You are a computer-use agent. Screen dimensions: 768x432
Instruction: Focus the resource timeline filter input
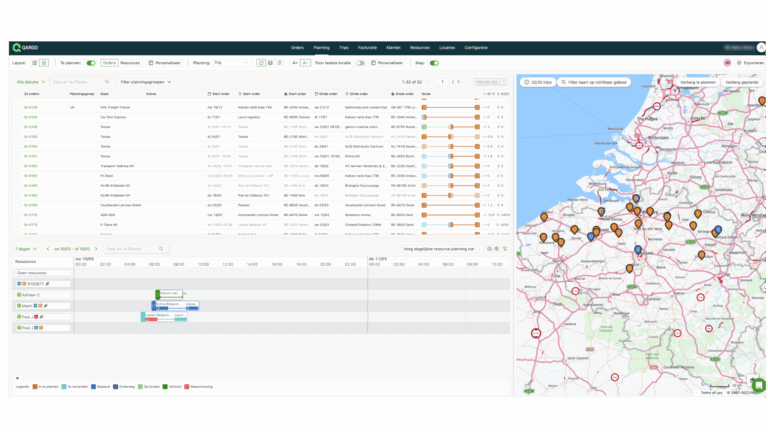click(x=136, y=249)
